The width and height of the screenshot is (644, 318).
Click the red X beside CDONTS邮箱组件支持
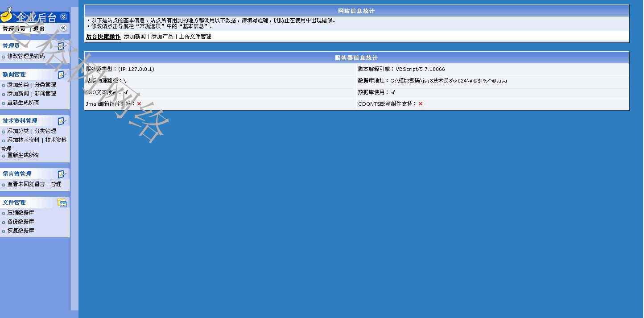tap(421, 104)
